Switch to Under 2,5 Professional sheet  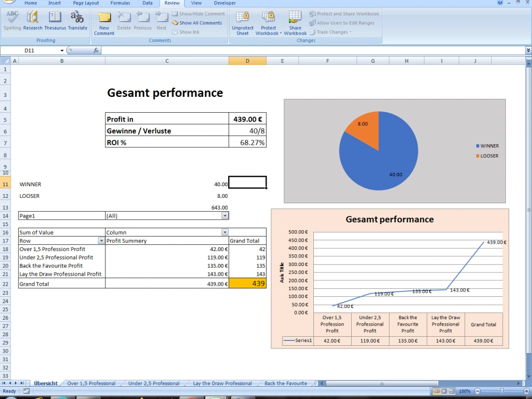154,384
